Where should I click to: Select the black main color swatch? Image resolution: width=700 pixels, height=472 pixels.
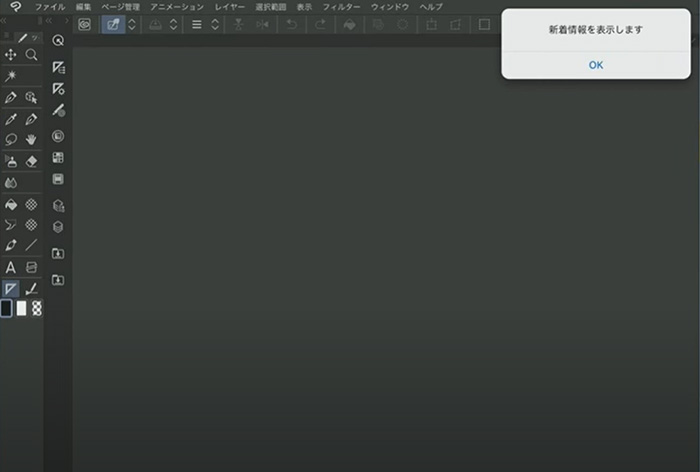pos(7,308)
